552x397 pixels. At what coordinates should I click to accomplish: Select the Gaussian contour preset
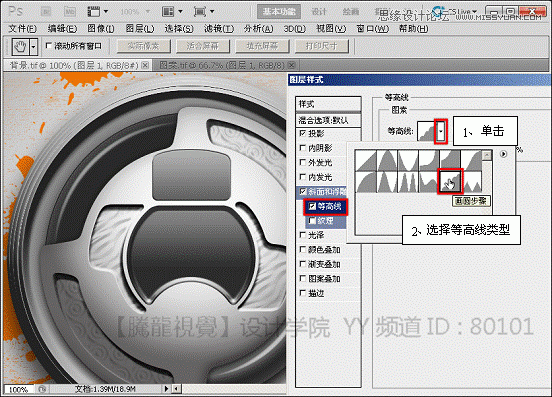471,160
